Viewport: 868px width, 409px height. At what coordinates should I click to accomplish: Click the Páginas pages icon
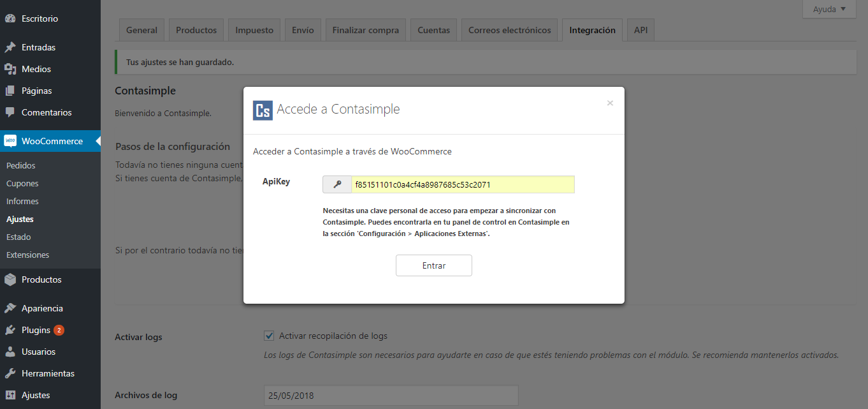point(10,91)
